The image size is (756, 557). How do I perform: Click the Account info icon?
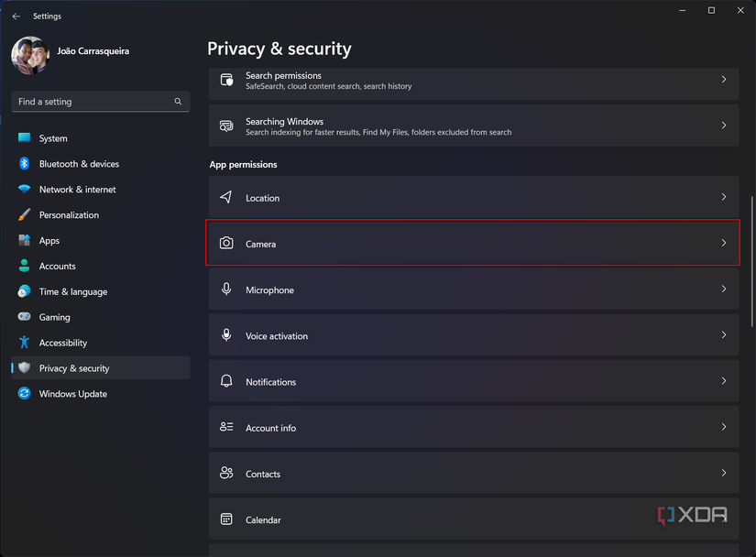[226, 428]
